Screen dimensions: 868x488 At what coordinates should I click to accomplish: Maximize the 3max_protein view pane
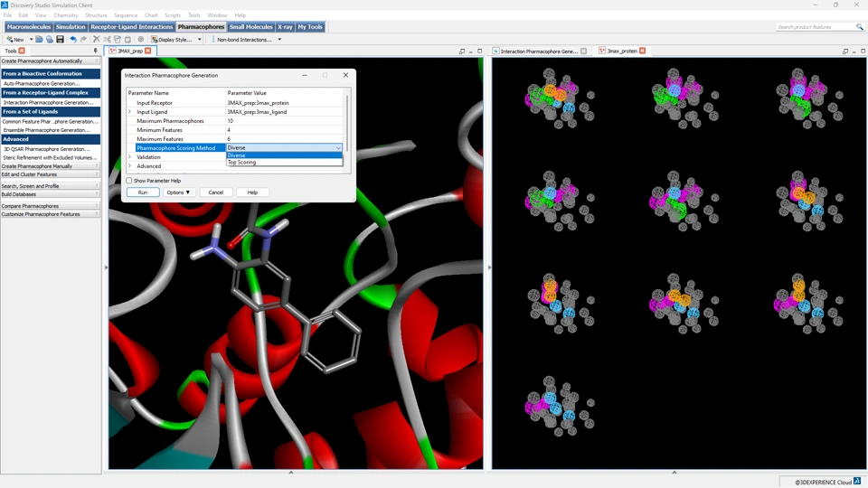coord(863,51)
